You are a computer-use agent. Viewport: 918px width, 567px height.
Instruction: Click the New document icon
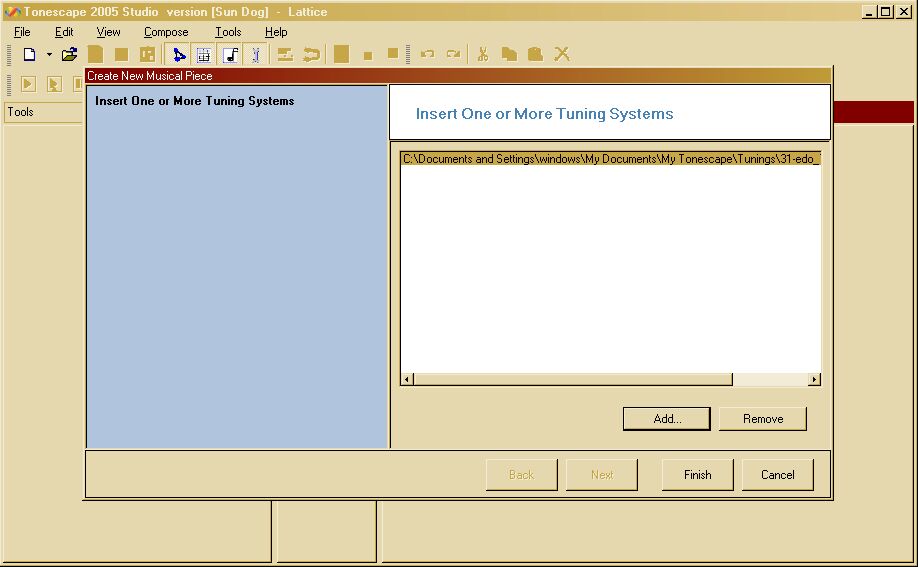(x=29, y=54)
